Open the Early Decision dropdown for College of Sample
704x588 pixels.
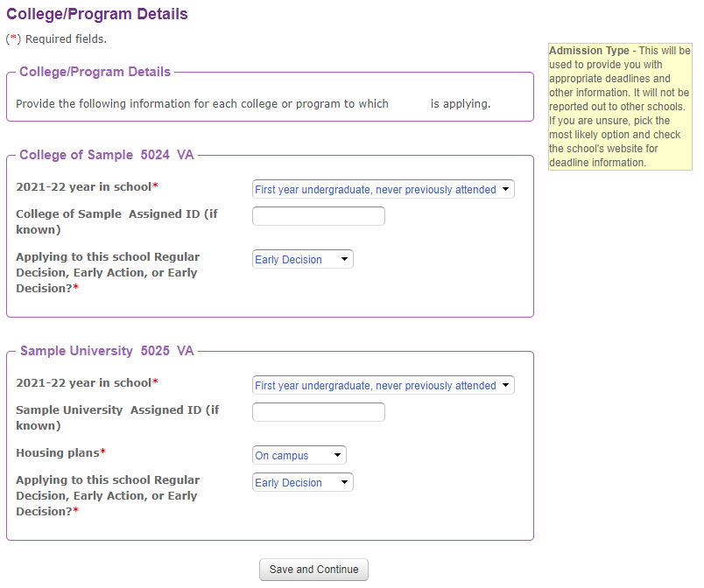point(302,259)
